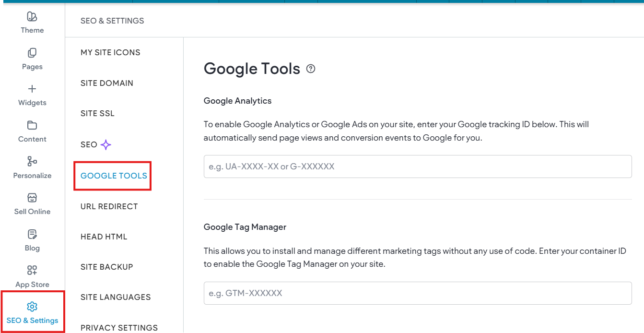
Task: Open the SEO settings section
Action: (x=89, y=144)
